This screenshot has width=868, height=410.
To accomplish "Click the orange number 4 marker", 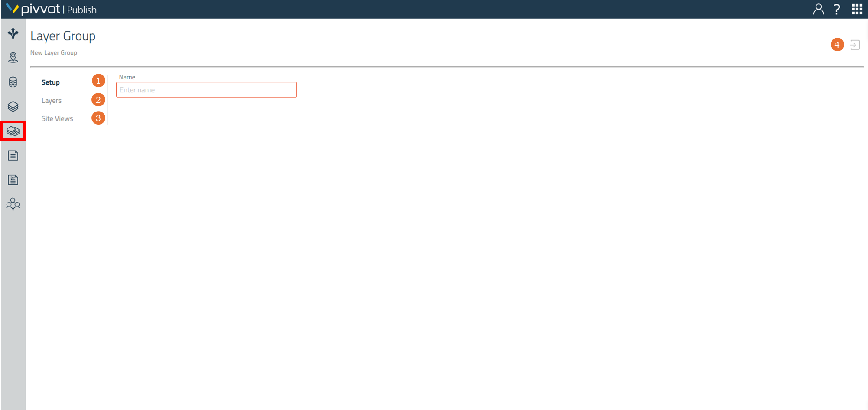I will point(837,44).
